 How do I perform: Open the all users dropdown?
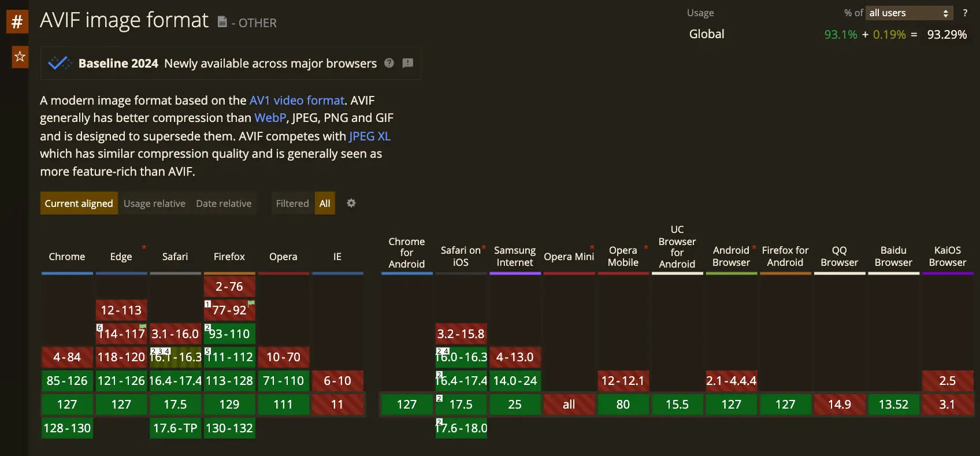[910, 13]
